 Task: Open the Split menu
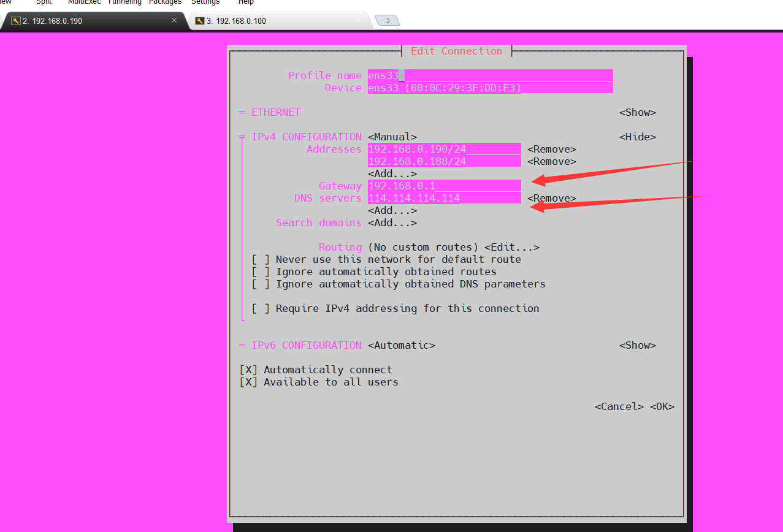coord(44,2)
